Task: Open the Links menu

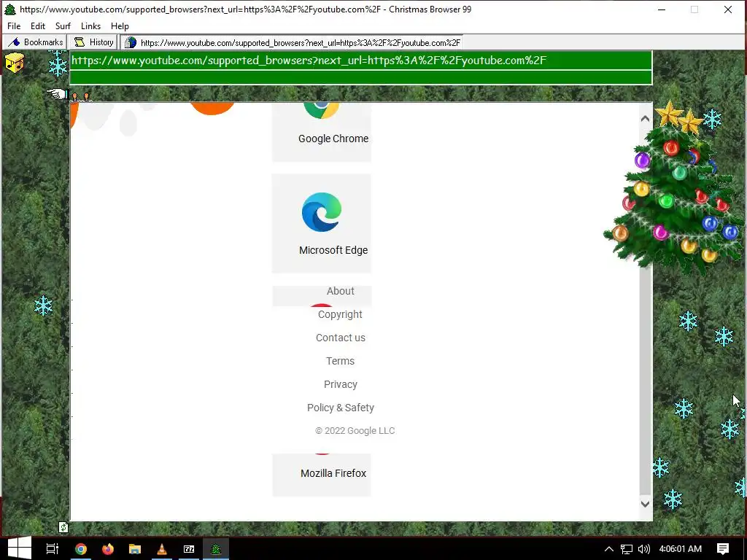Action: pyautogui.click(x=90, y=26)
